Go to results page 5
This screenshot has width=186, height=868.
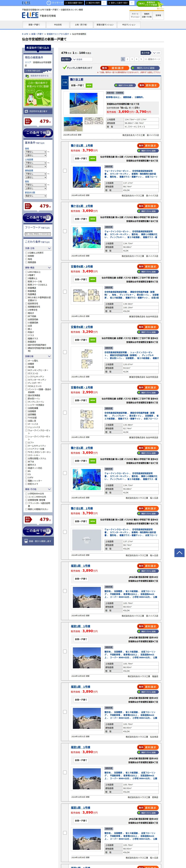coord(141,59)
